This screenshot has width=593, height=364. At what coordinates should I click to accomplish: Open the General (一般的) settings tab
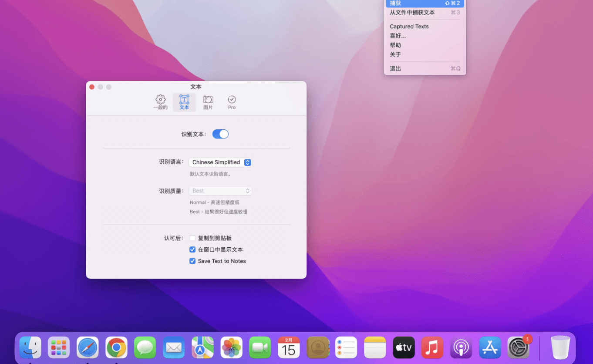(x=160, y=102)
